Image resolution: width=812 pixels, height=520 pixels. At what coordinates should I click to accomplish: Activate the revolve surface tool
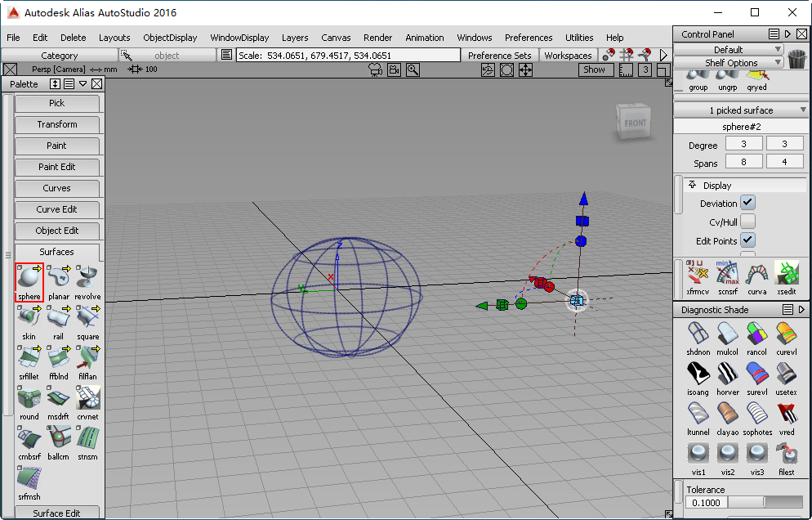click(87, 282)
